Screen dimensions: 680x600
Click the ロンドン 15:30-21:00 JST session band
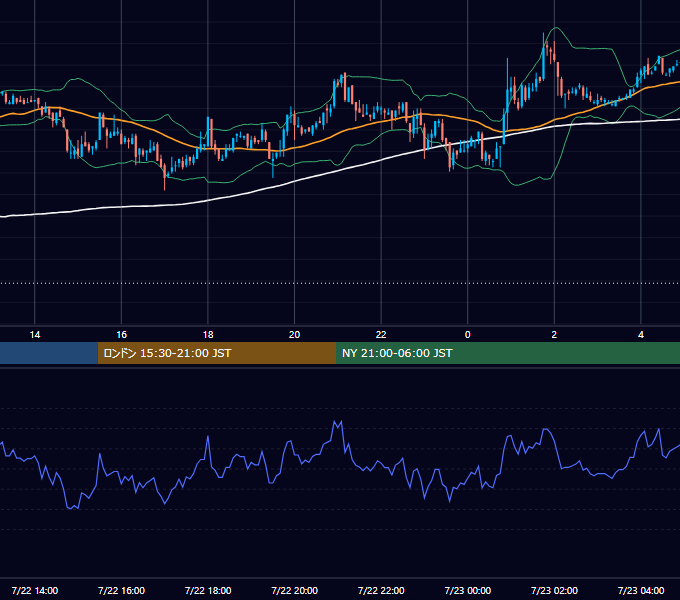click(x=217, y=353)
